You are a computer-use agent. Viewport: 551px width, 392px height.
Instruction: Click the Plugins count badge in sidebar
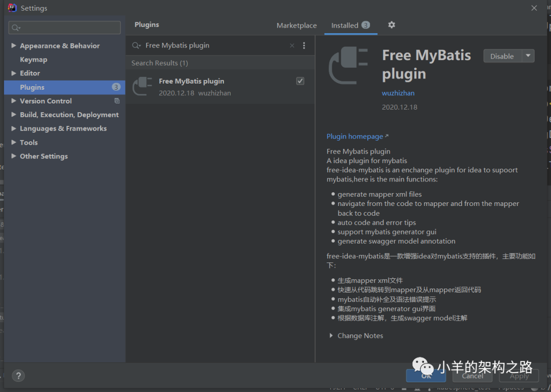[116, 87]
